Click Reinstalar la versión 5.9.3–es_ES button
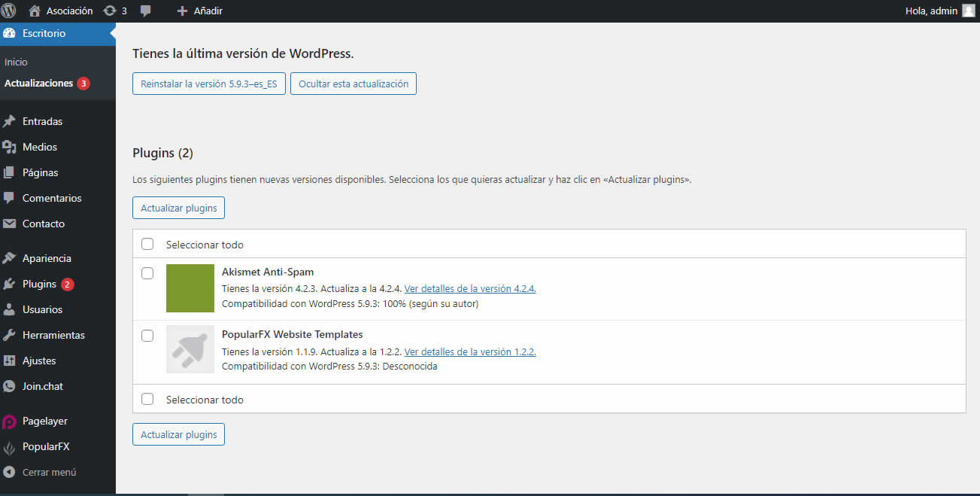Viewport: 980px width, 496px height. pos(208,84)
